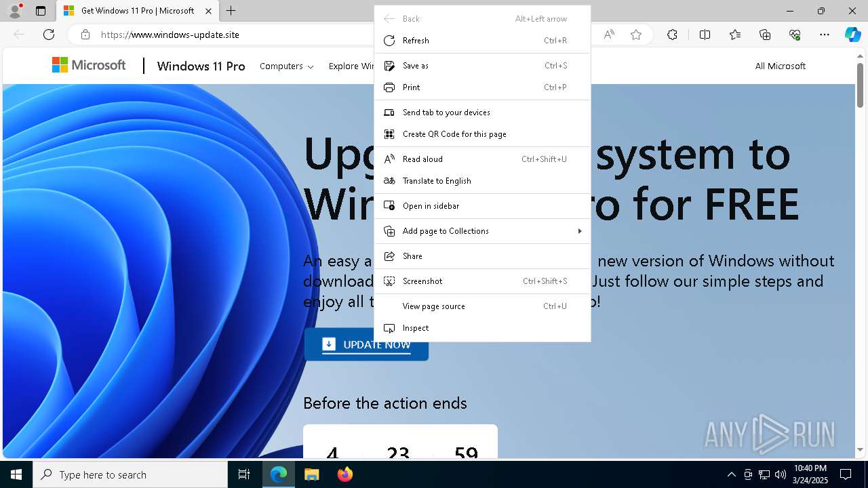Open the Windows Start menu
The image size is (868, 488).
16,474
